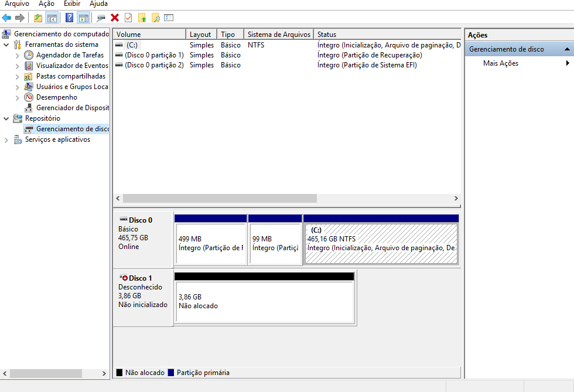Select the Gerenciamento do computador root icon

tap(6, 34)
